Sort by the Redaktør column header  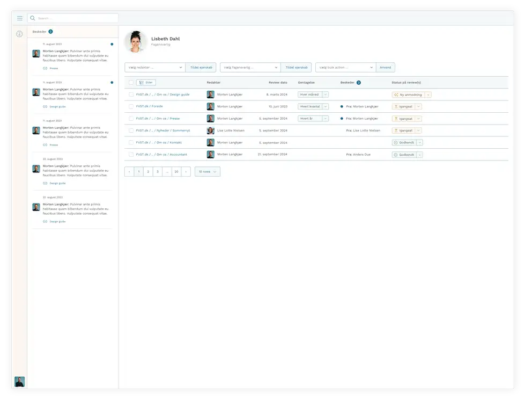[x=214, y=83]
